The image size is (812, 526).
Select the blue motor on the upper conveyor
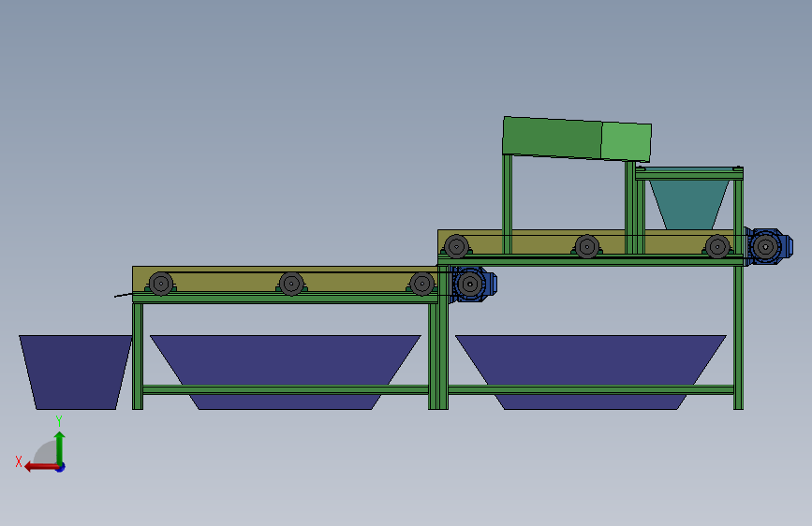pyautogui.click(x=769, y=246)
